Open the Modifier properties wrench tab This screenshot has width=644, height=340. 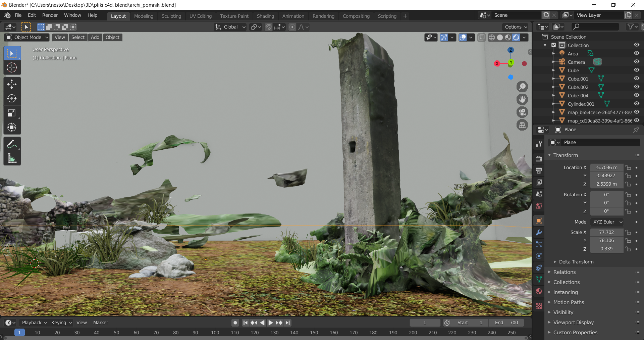[x=539, y=233]
